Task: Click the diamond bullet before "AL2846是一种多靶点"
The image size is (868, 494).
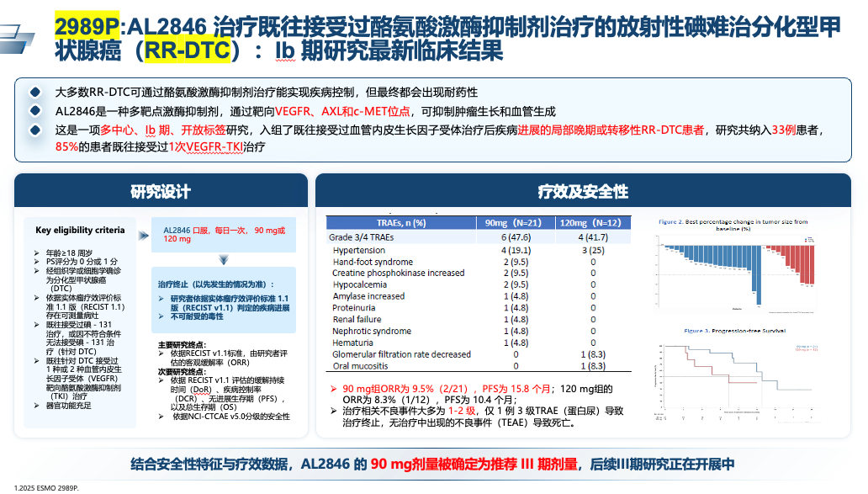Action: click(x=34, y=111)
